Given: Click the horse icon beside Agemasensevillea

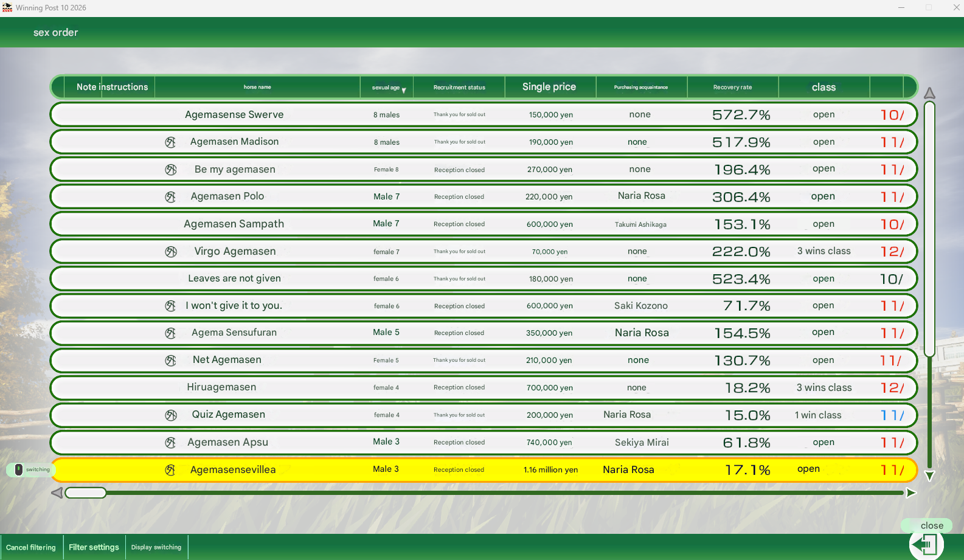Looking at the screenshot, I should tap(170, 470).
